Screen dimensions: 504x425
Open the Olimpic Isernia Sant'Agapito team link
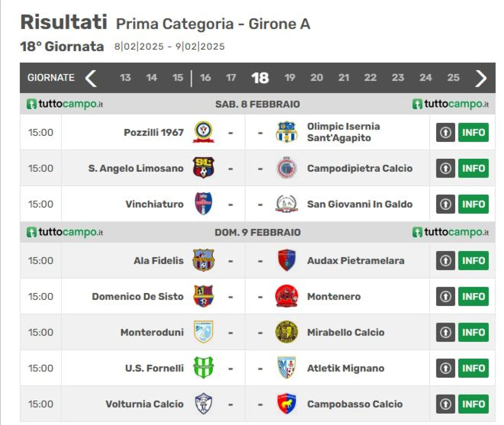point(343,132)
